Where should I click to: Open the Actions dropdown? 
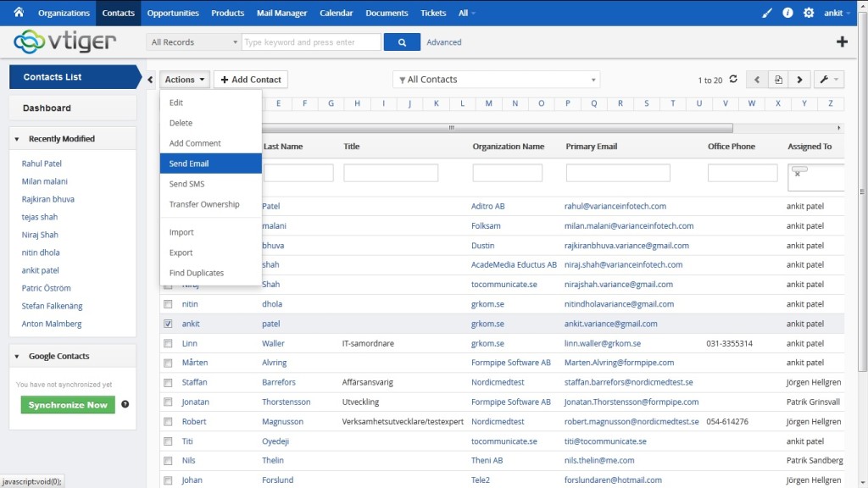click(x=185, y=80)
